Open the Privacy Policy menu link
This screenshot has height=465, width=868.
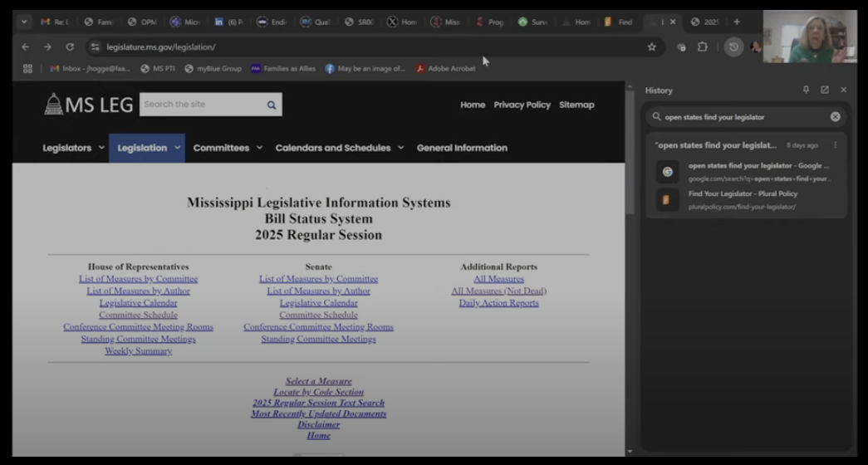click(522, 105)
